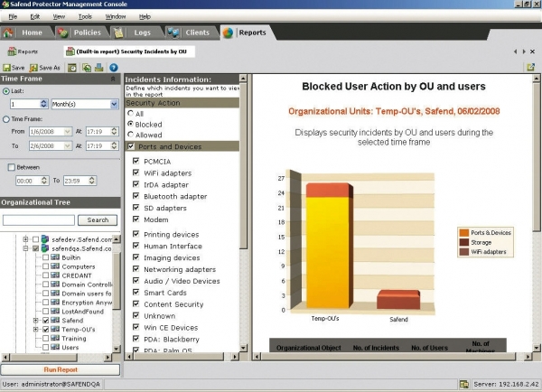Image resolution: width=542 pixels, height=392 pixels.
Task: Uncheck the Bluetooth adapter checkbox
Action: 135,195
